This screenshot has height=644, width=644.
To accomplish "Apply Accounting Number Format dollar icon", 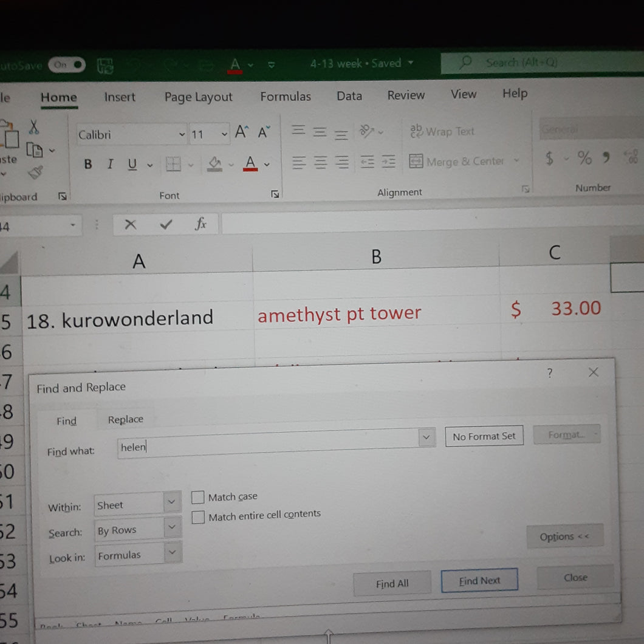I will (x=550, y=158).
